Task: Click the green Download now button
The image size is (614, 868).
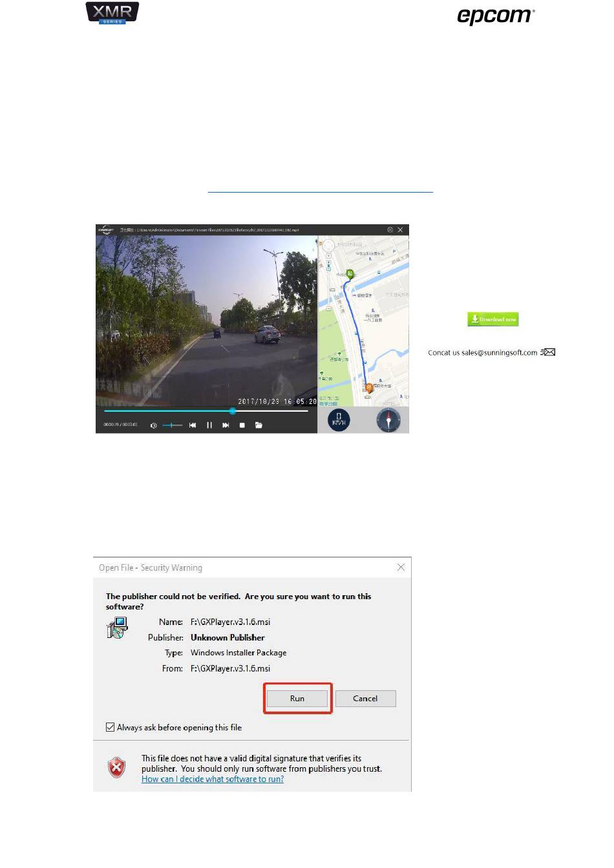Action: point(493,319)
